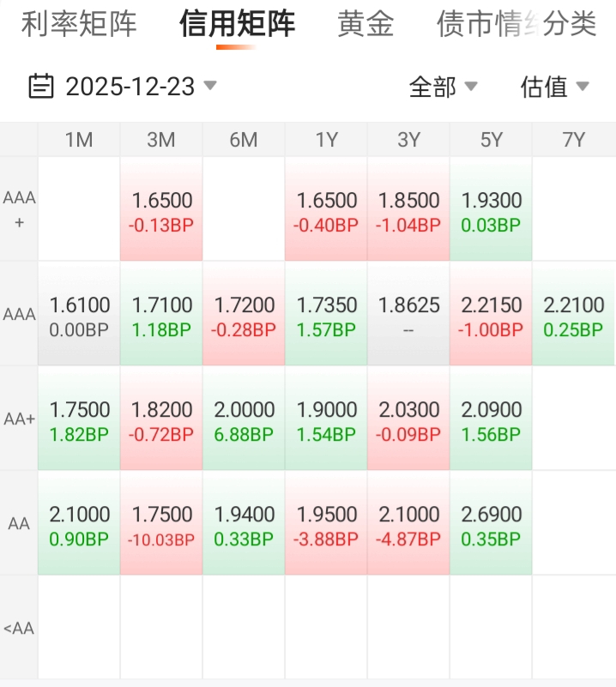Tap the AA 3M cell with -10.03BP
The height and width of the screenshot is (687, 616).
coord(161,524)
